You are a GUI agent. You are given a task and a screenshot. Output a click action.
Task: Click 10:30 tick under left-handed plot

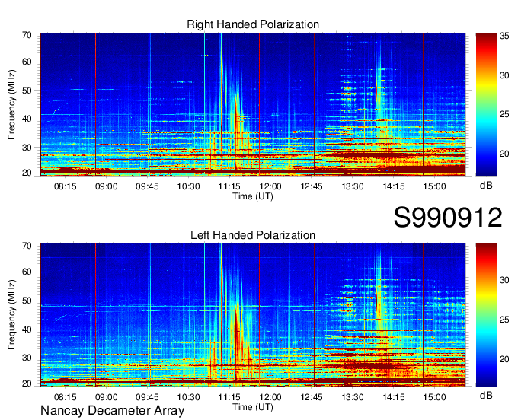coord(188,397)
